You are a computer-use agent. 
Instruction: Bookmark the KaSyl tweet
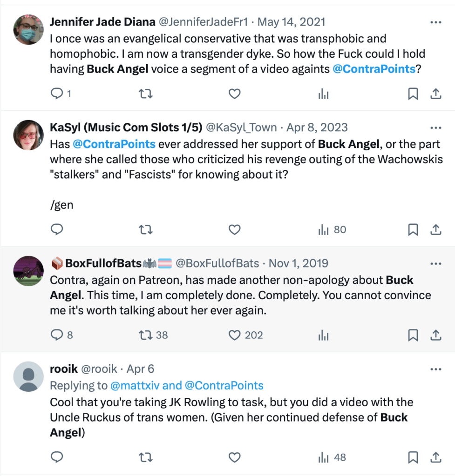[x=413, y=229]
